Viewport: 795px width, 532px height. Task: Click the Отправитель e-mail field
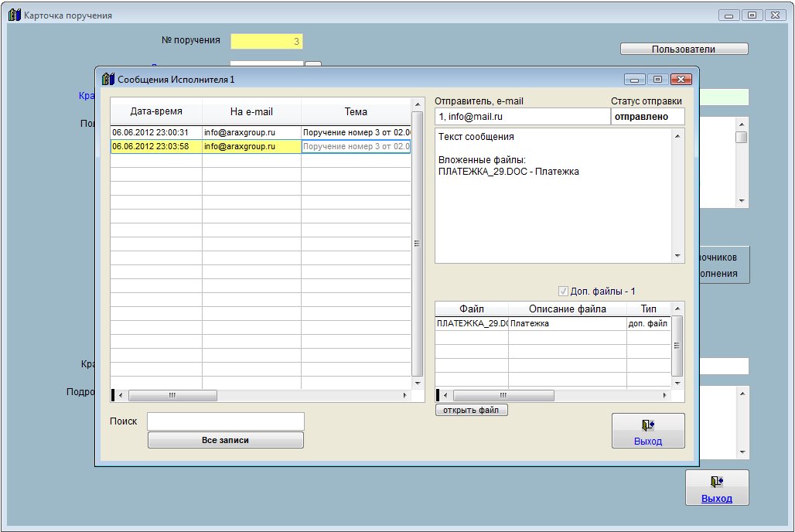pos(522,116)
